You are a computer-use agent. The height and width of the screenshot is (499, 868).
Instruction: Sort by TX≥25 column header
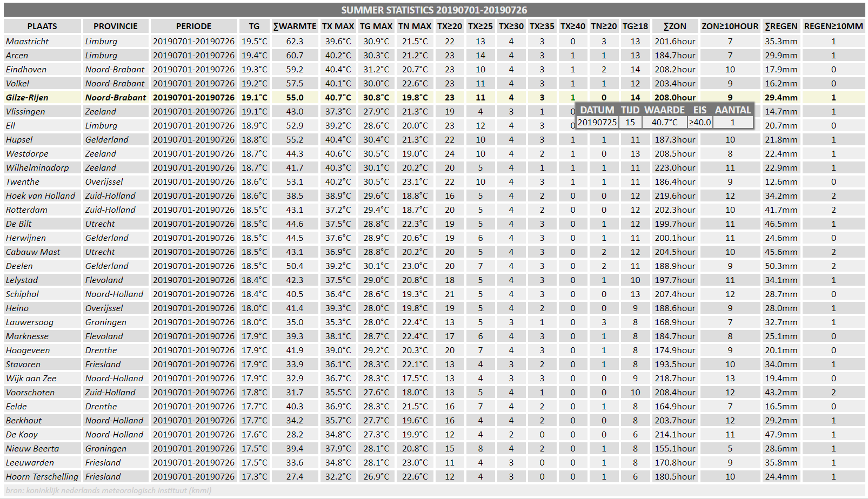[480, 26]
